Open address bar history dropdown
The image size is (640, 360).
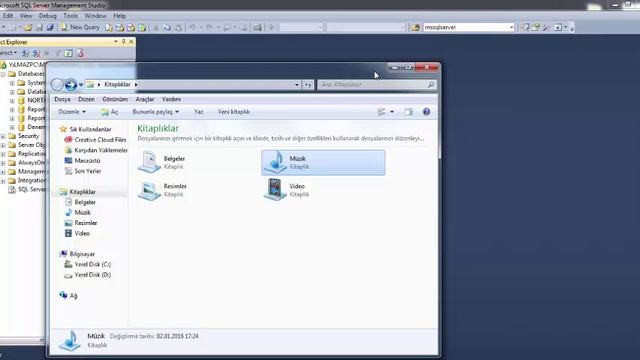click(x=297, y=84)
